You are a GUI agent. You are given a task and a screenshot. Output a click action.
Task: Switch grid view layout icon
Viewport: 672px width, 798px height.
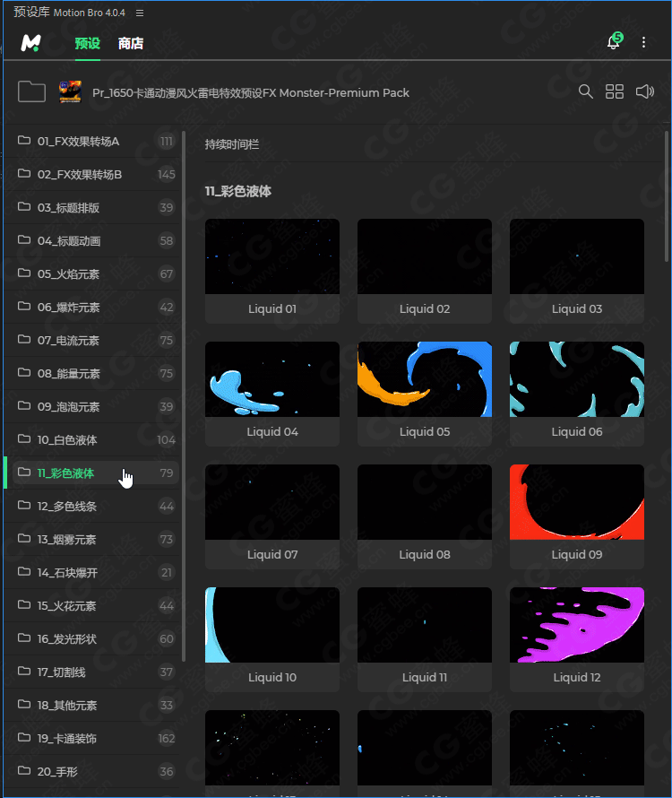tap(615, 91)
